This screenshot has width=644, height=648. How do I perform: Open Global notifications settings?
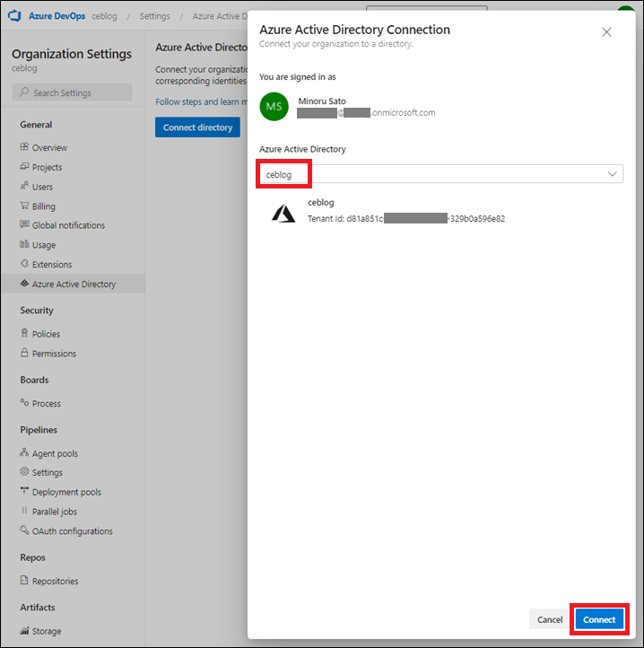68,225
